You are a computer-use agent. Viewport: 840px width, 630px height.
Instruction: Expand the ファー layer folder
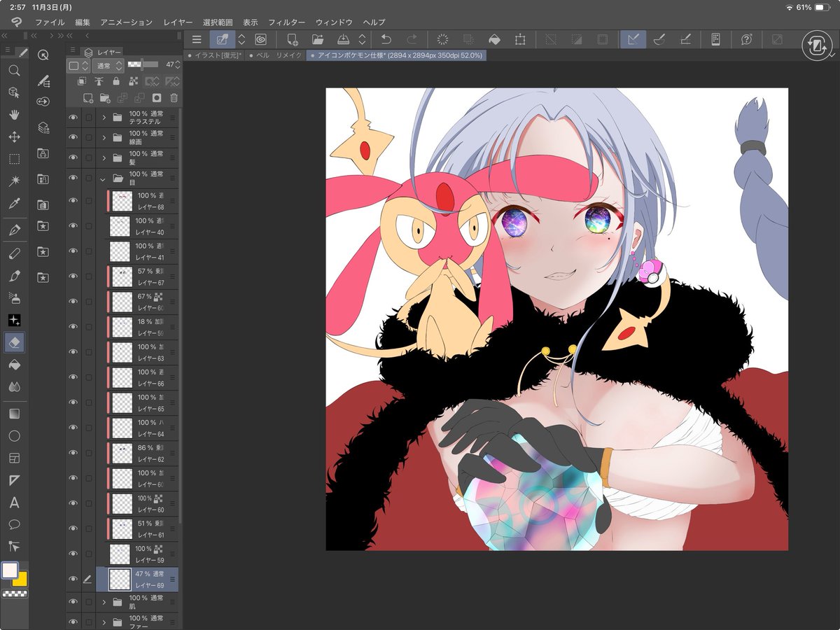click(104, 622)
